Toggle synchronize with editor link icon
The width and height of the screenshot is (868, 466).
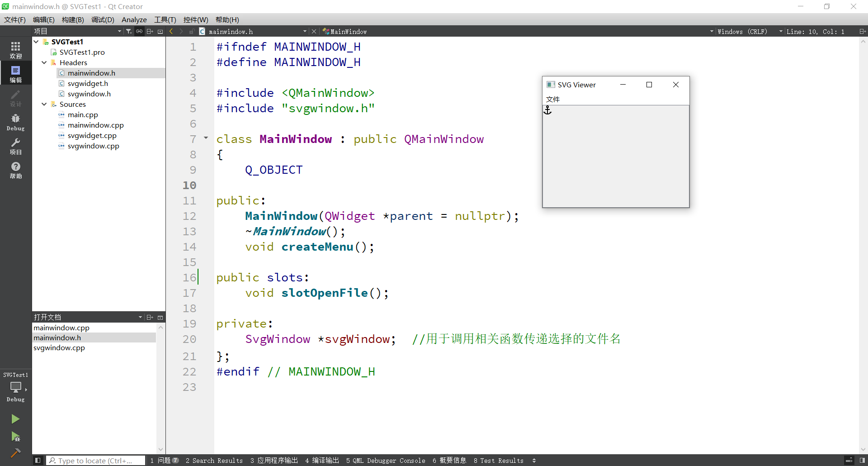[139, 32]
